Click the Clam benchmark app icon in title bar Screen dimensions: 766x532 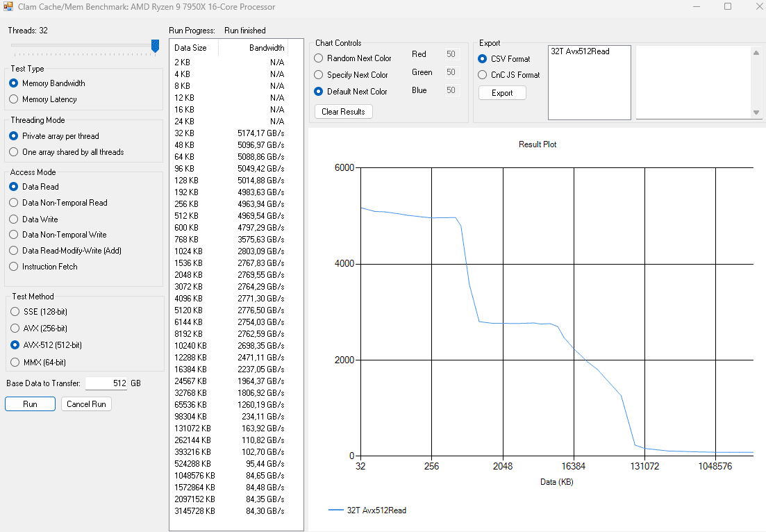(x=8, y=6)
